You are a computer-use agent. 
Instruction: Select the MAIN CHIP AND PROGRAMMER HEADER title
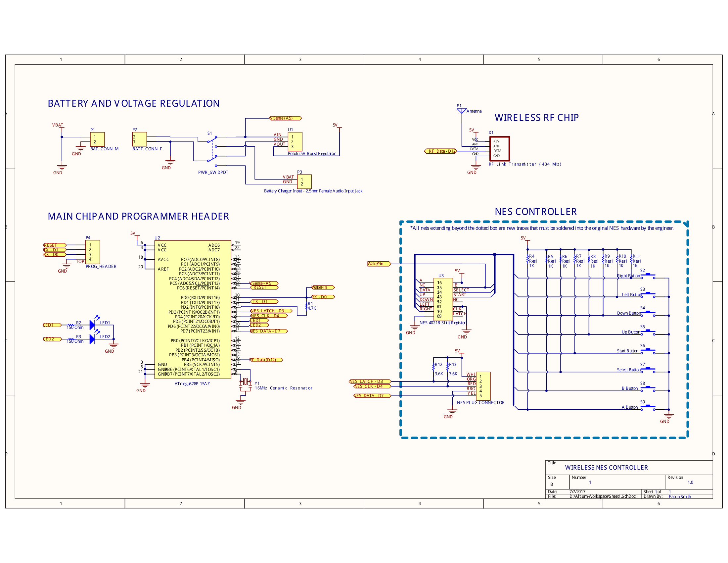[138, 217]
